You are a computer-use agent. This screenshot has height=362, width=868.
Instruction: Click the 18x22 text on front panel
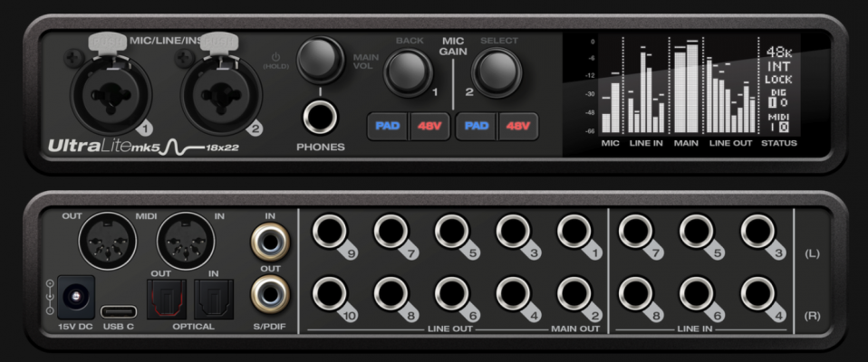click(x=222, y=148)
